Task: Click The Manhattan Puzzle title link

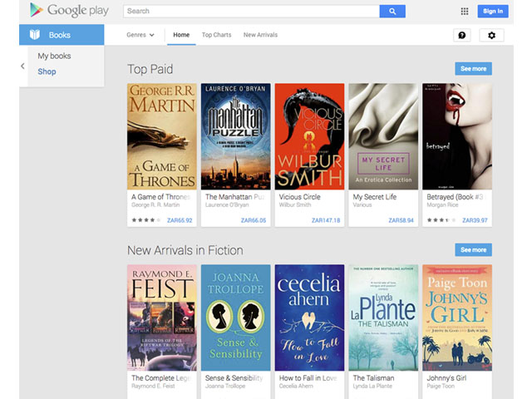Action: pos(234,197)
